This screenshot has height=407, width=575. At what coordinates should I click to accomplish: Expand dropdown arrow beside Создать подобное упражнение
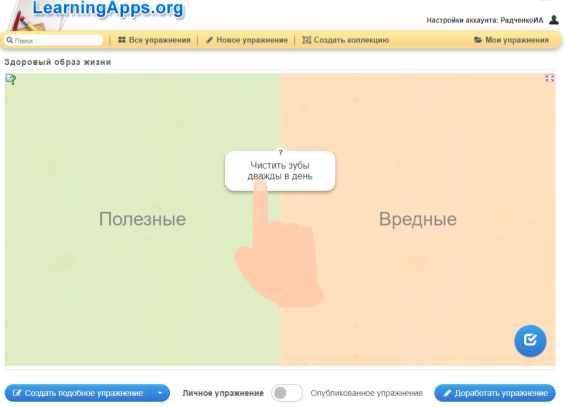click(x=160, y=393)
